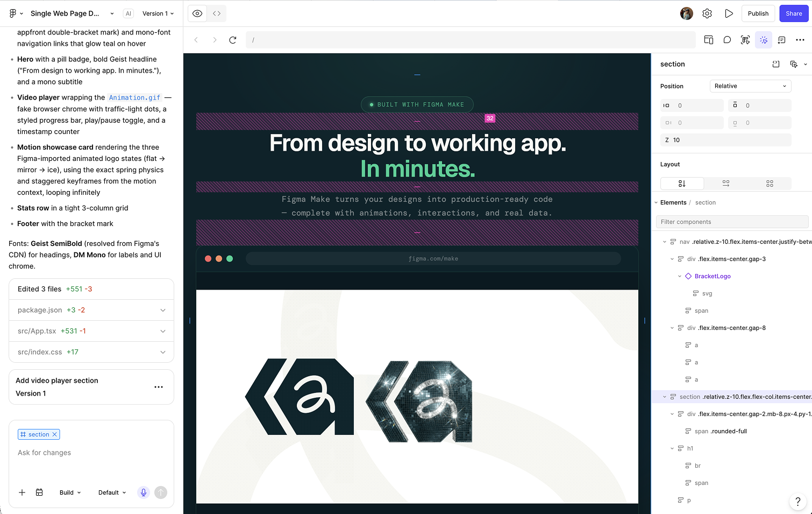Toggle the layout panel icon in toolbar
This screenshot has width=812, height=514.
[709, 40]
